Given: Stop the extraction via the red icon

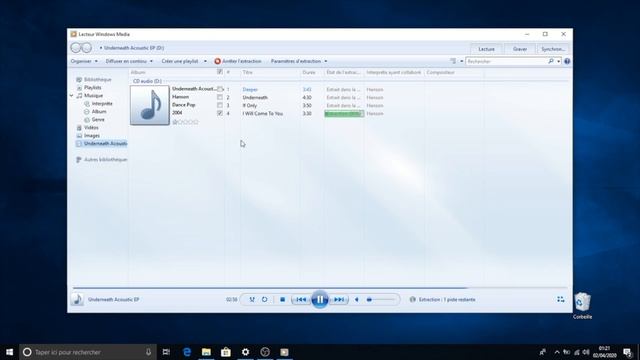Looking at the screenshot, I should click(x=218, y=61).
